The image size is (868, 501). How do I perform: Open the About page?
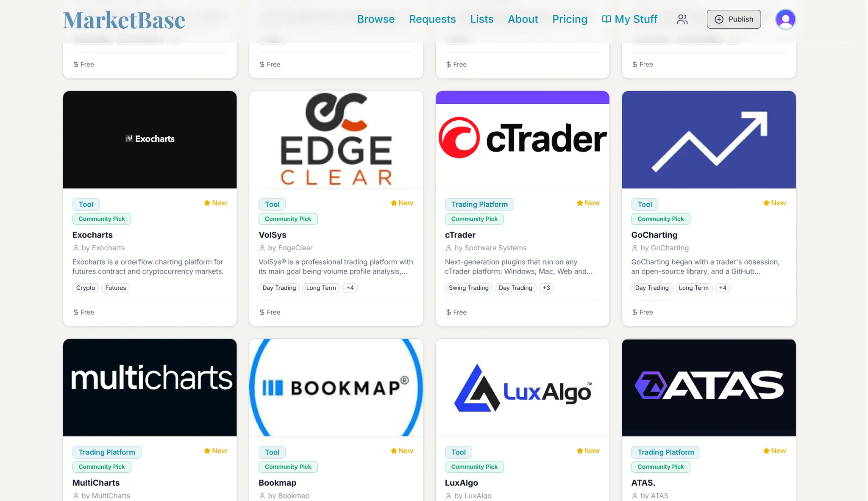[x=523, y=19]
